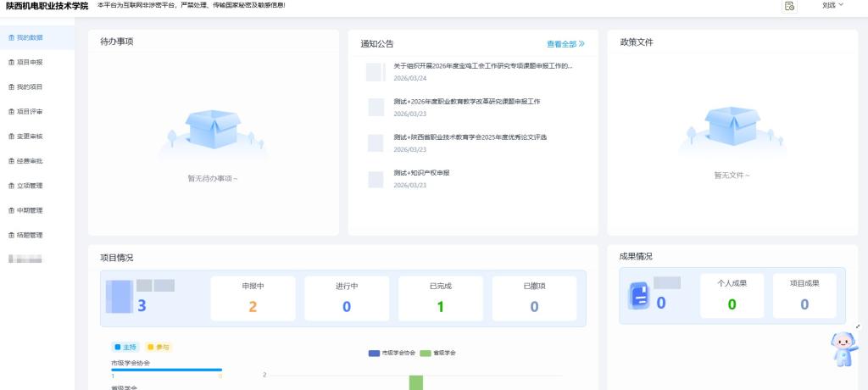
Task: Toggle 市级学会协会 chart legend series
Action: (392, 353)
